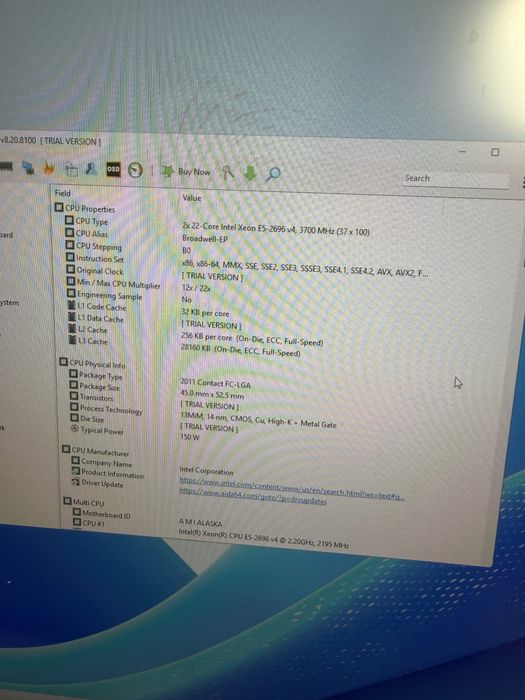Click the 12x / 22x multiplier value

(x=196, y=288)
